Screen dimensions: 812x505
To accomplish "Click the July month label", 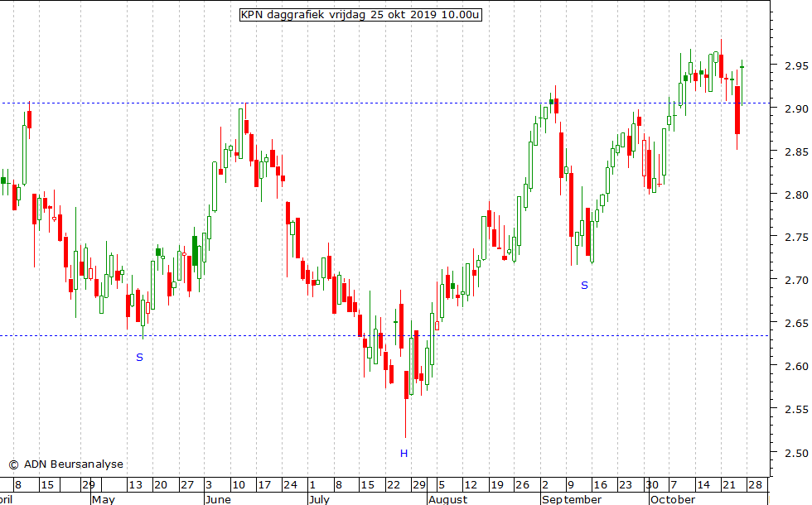I will [319, 499].
